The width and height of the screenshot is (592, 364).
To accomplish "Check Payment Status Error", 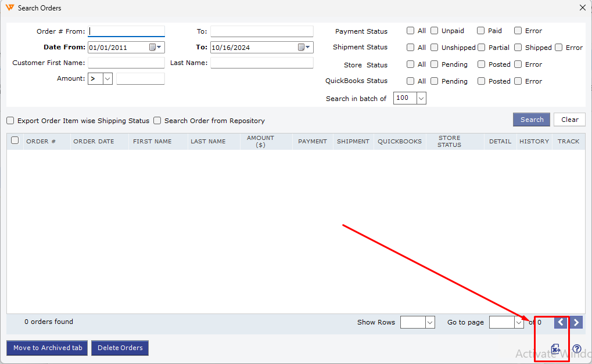I will tap(518, 31).
